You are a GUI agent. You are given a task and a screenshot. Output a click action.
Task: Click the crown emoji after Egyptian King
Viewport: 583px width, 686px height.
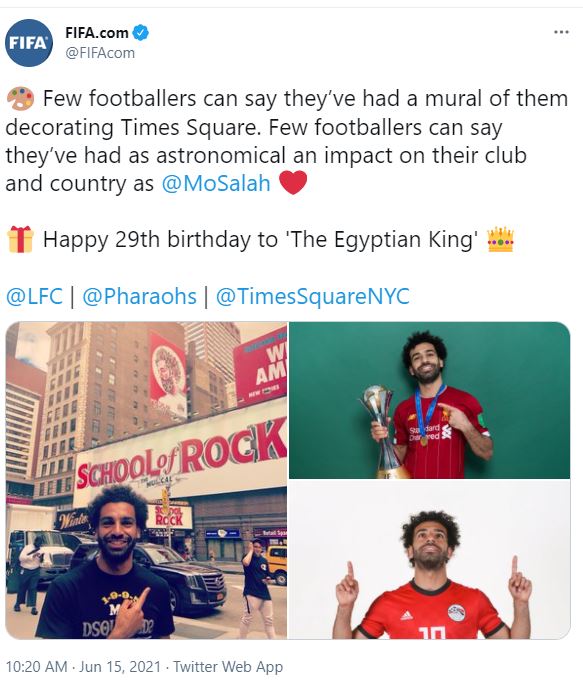500,239
